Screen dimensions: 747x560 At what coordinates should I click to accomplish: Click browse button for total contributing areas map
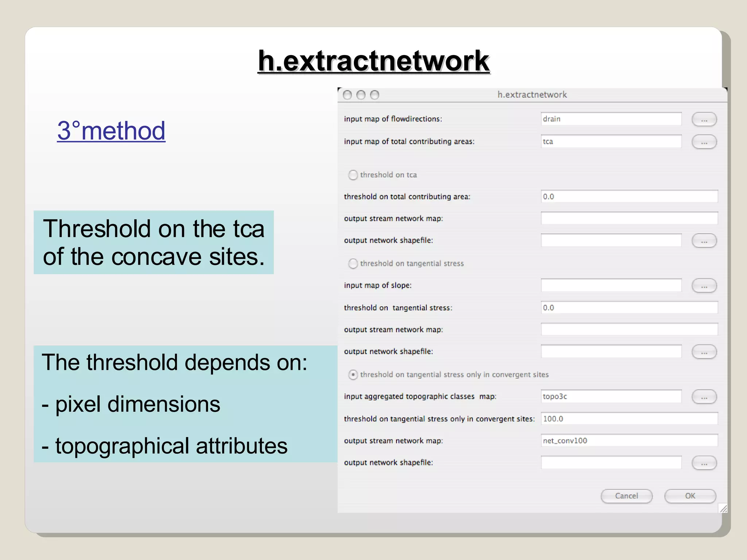pyautogui.click(x=704, y=142)
